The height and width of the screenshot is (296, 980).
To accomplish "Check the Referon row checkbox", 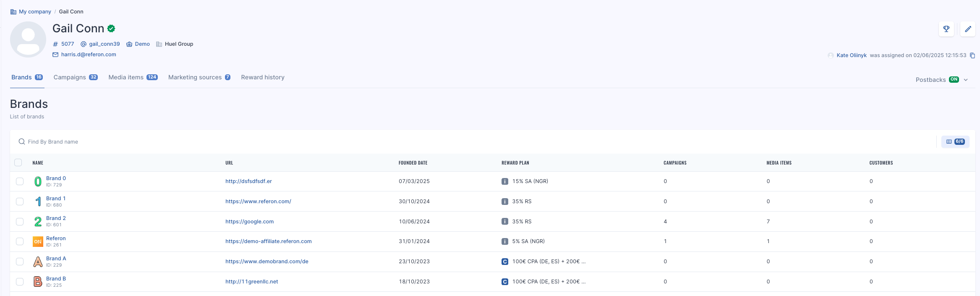I will tap(20, 241).
